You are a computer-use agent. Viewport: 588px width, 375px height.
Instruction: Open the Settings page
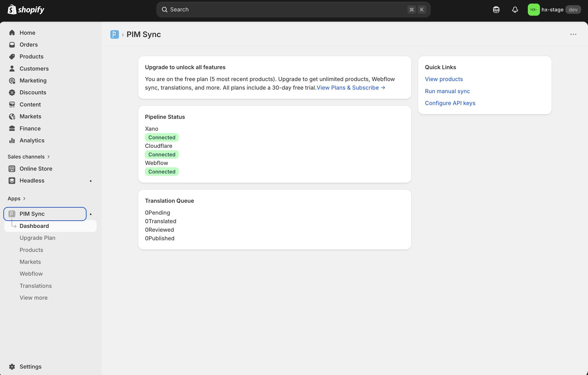(50, 367)
